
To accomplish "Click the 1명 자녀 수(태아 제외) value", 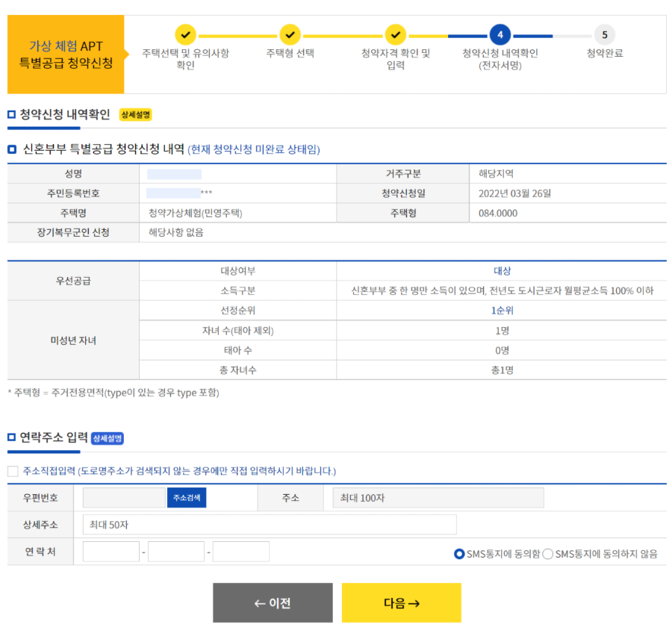I will [502, 331].
